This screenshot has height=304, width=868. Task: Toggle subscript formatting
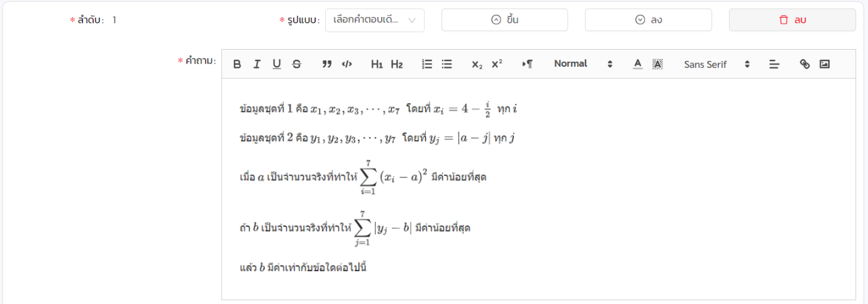point(477,64)
